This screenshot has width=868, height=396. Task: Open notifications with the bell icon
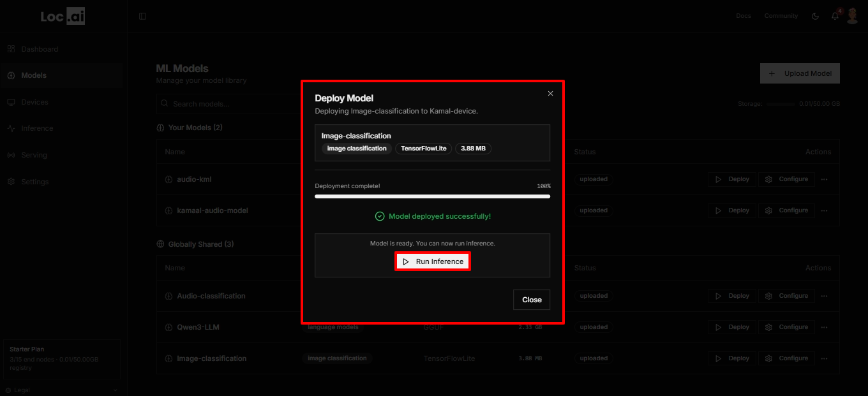(x=835, y=16)
